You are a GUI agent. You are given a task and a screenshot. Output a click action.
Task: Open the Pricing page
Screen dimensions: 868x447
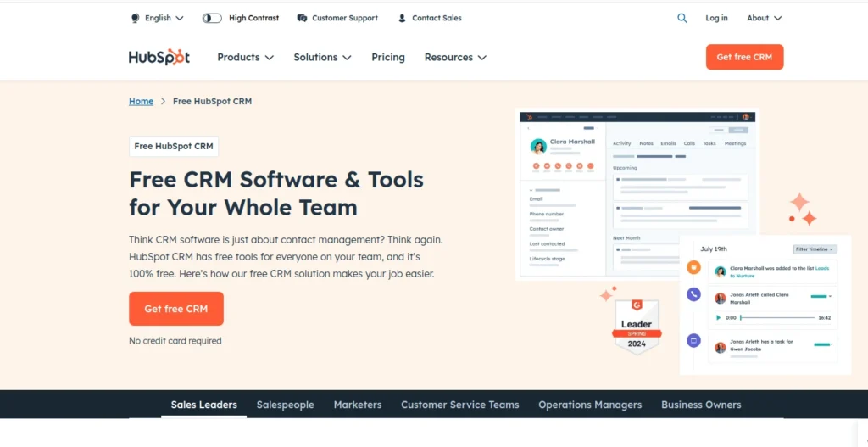[x=388, y=57]
